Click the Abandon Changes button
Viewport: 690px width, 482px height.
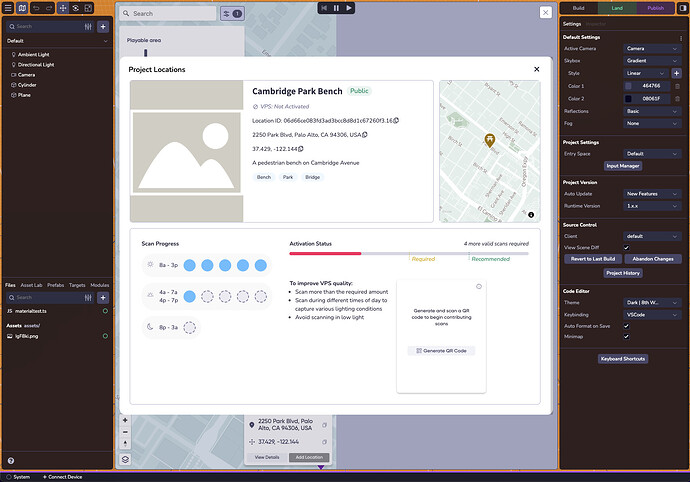pyautogui.click(x=653, y=259)
